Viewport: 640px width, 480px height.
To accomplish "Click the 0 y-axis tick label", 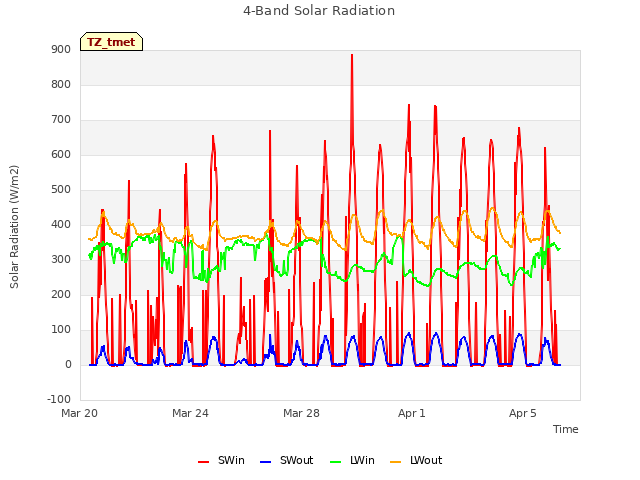I will tap(68, 365).
